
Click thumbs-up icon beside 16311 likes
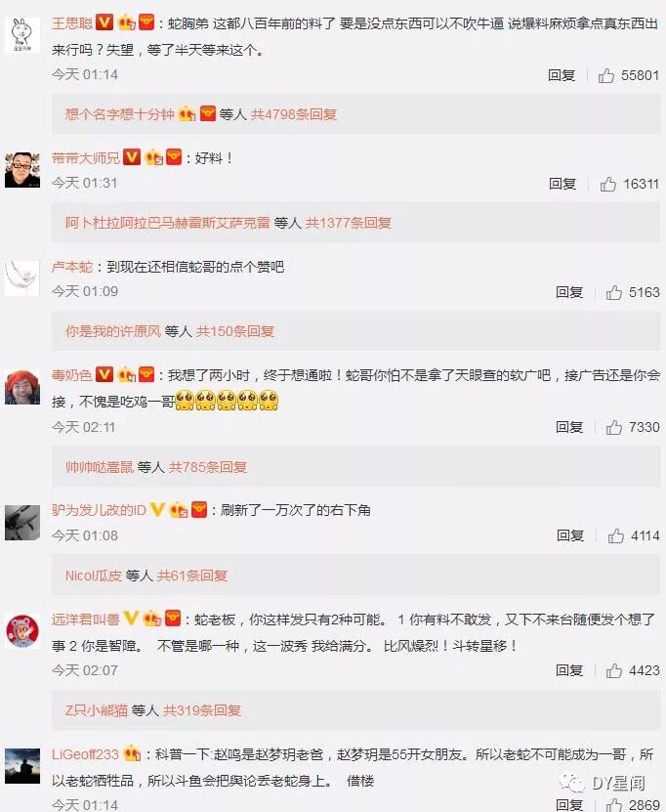click(608, 185)
